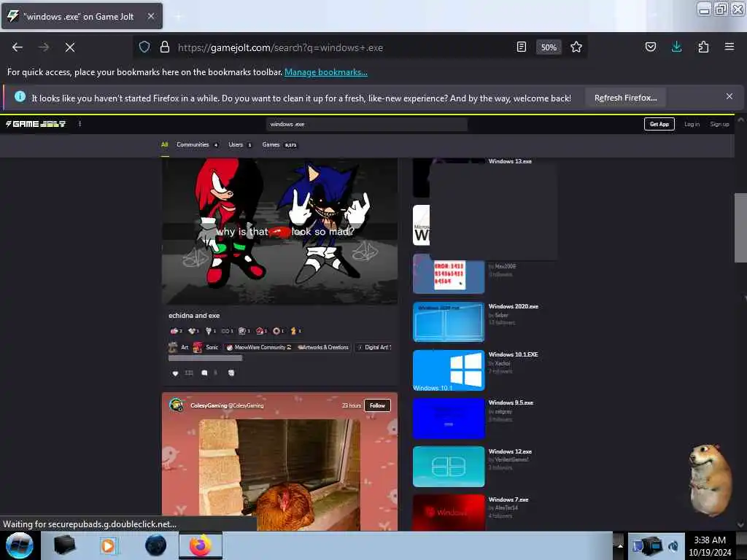The image size is (747, 560).
Task: Open Windows 9.5.exe game title
Action: [511, 402]
